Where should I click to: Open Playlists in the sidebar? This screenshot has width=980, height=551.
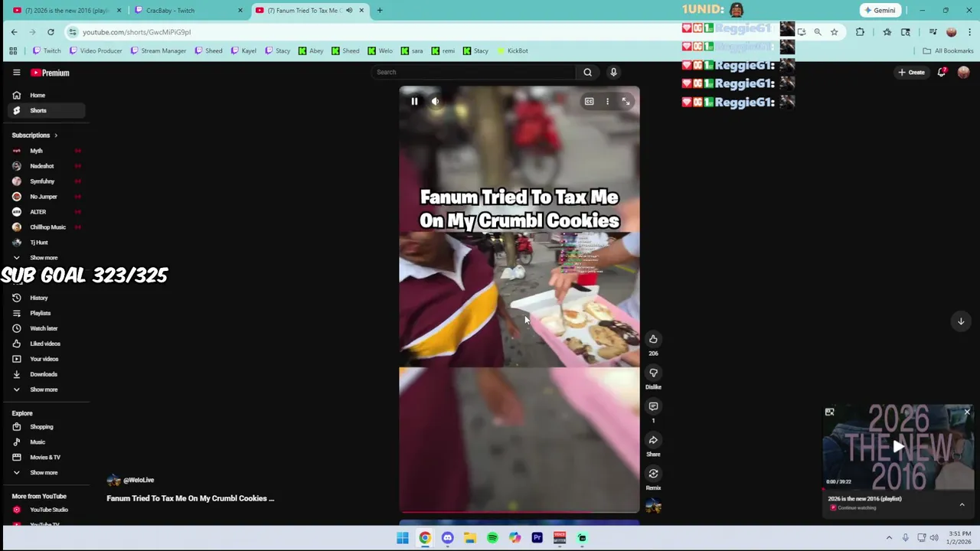click(46, 313)
